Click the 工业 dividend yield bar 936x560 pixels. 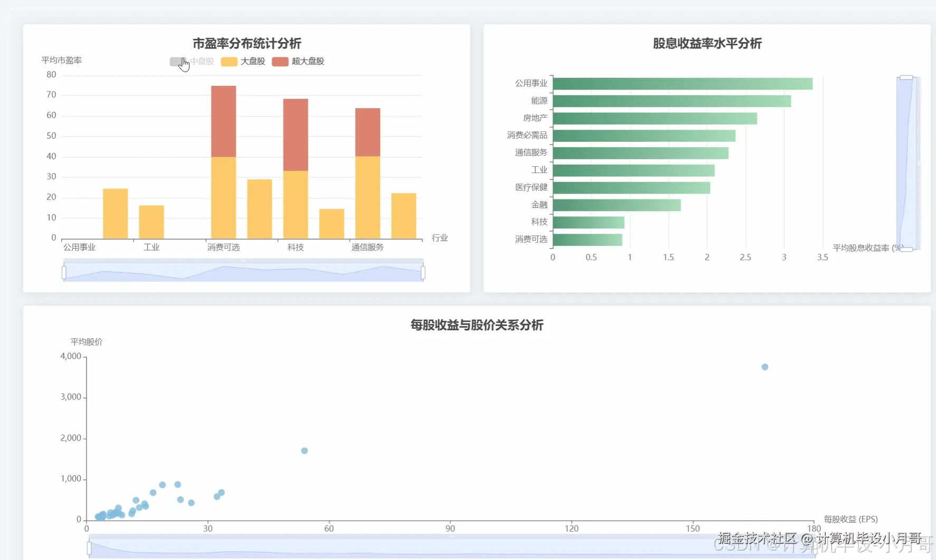point(634,170)
